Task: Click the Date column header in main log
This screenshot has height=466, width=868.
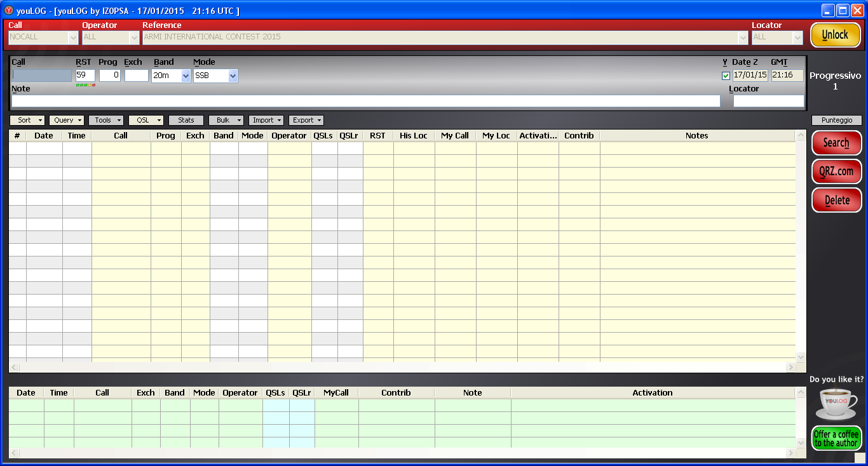Action: 44,136
